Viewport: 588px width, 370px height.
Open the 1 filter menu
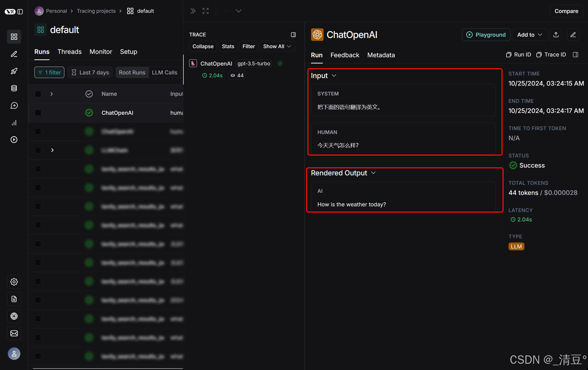tap(49, 72)
